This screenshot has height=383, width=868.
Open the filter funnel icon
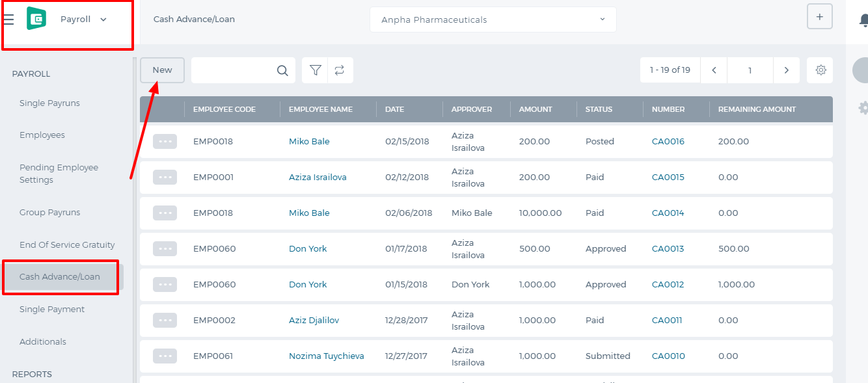[x=316, y=70]
